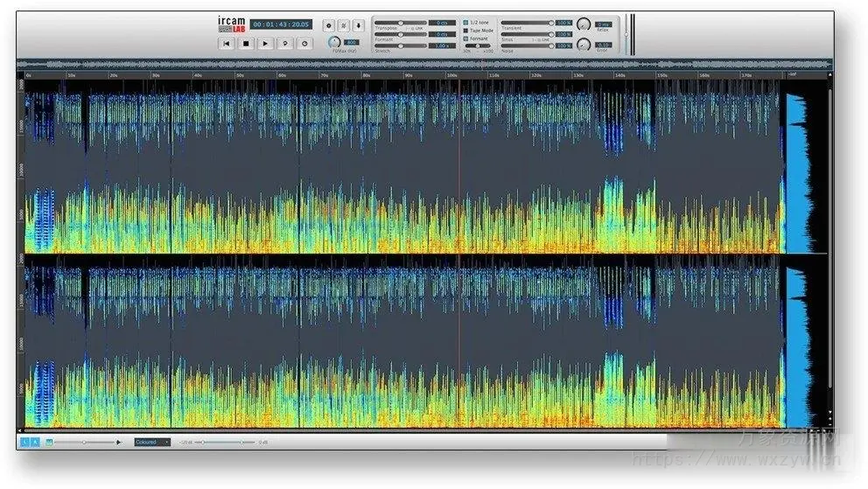
Task: Click the Sinus percentage value field
Action: pyautogui.click(x=564, y=34)
